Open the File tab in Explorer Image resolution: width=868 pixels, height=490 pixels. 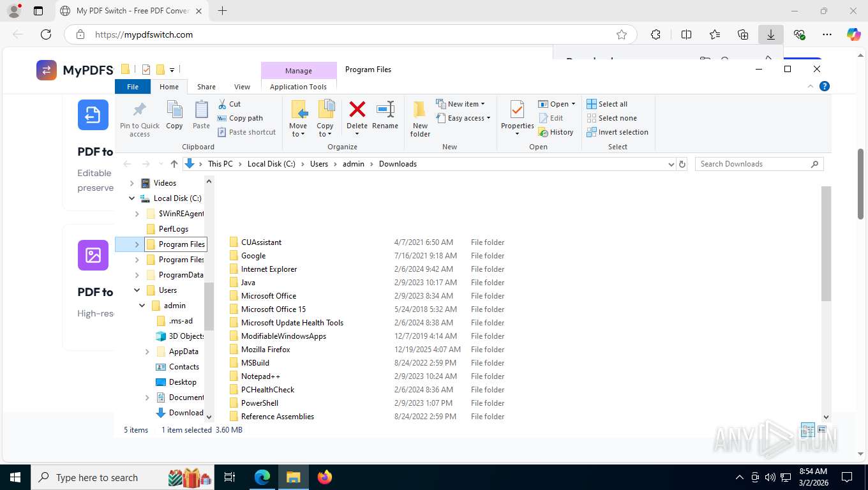click(x=133, y=87)
